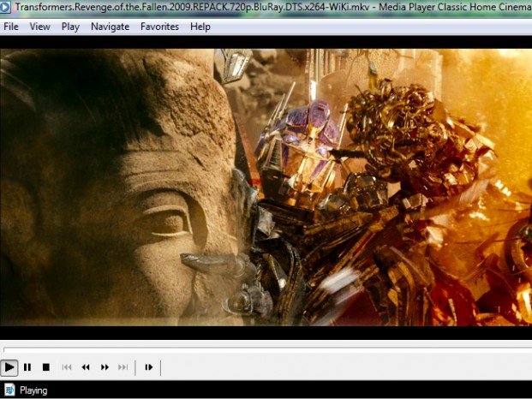Pause the movie playback
532x399 pixels.
[x=27, y=367]
